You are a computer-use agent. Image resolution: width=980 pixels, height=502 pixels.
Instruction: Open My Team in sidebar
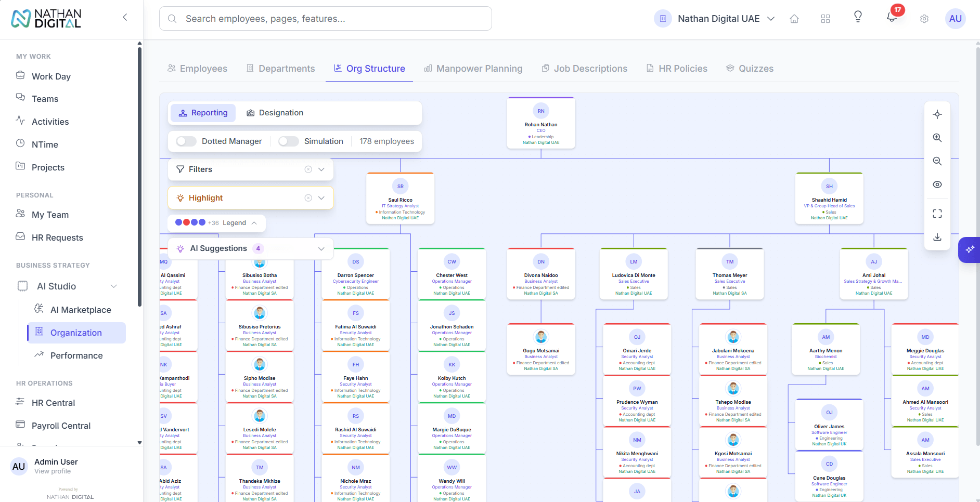tap(50, 215)
